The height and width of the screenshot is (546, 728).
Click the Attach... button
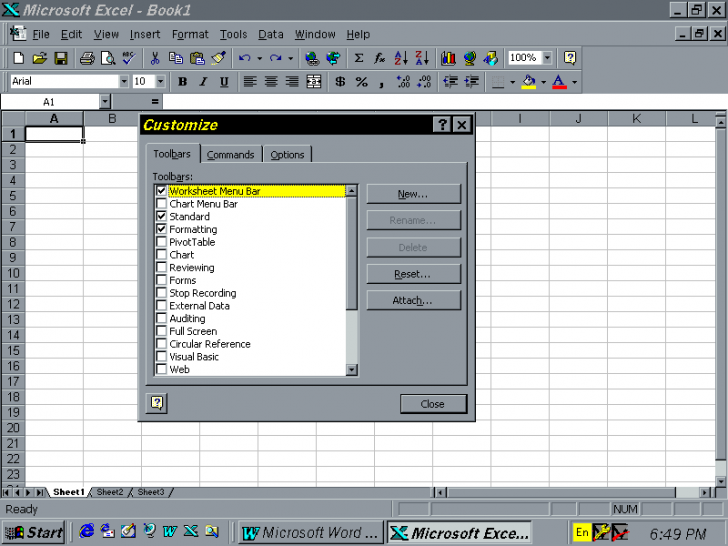point(413,300)
